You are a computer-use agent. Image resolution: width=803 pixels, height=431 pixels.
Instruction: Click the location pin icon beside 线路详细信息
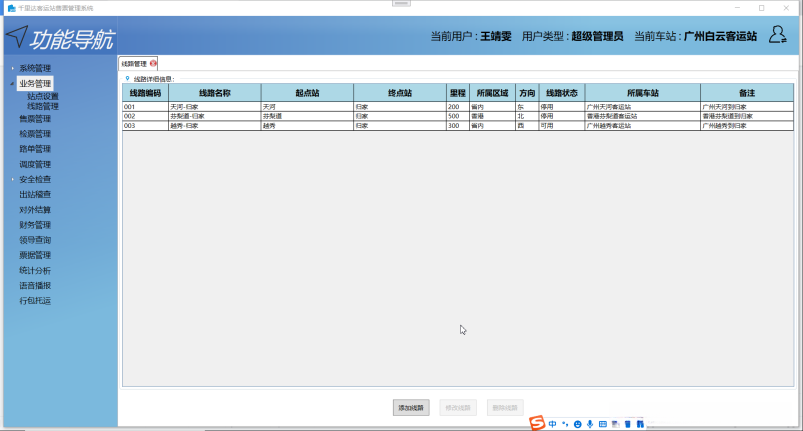(x=128, y=79)
